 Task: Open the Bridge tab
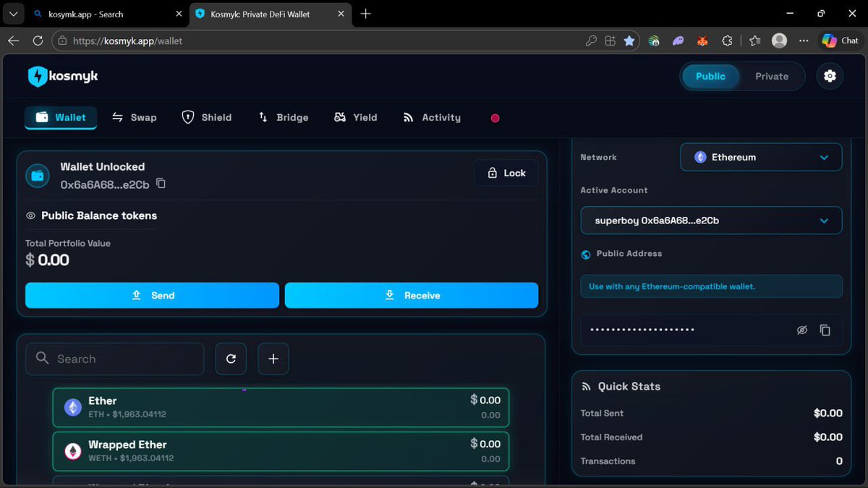[x=283, y=117]
